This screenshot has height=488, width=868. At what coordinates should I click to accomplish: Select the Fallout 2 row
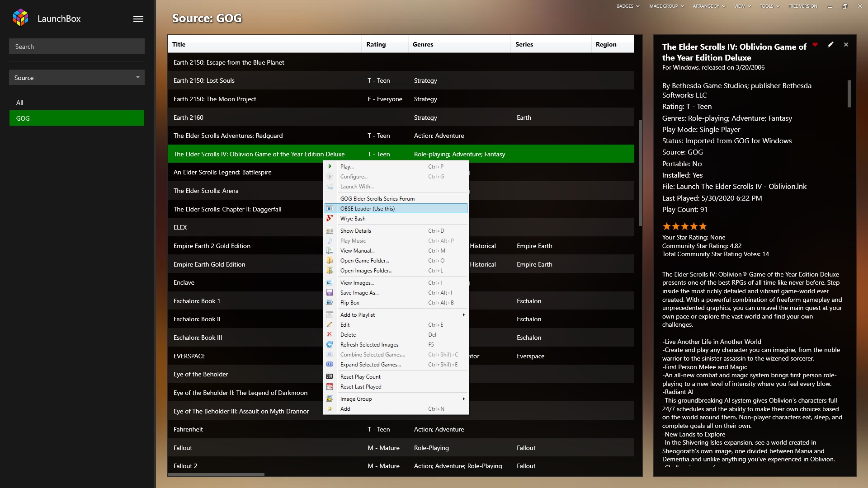(401, 466)
